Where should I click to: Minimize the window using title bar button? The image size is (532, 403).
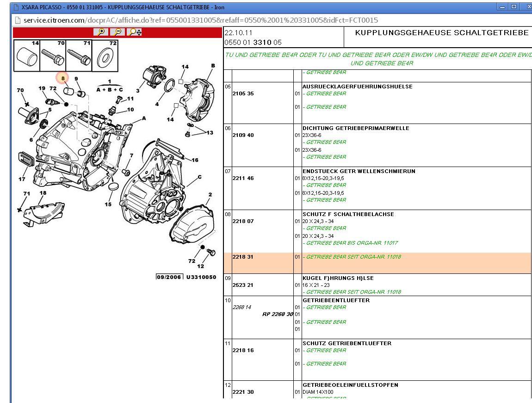[x=502, y=6]
